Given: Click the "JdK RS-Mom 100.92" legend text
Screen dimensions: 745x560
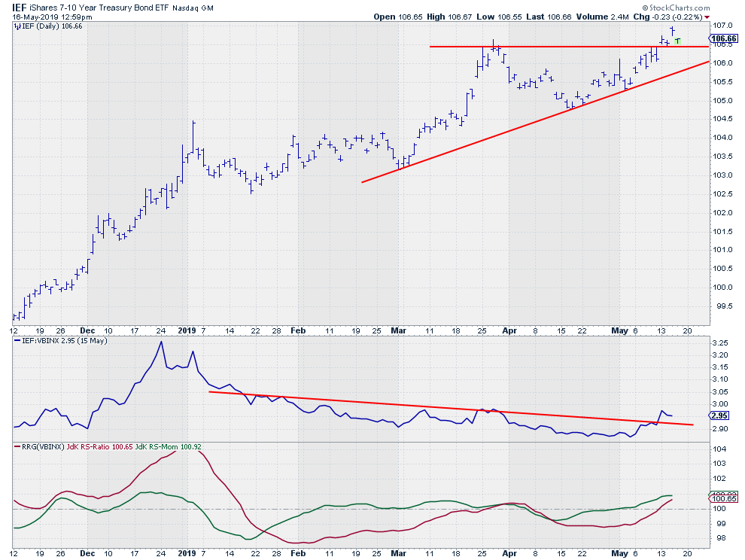Looking at the screenshot, I should (169, 447).
